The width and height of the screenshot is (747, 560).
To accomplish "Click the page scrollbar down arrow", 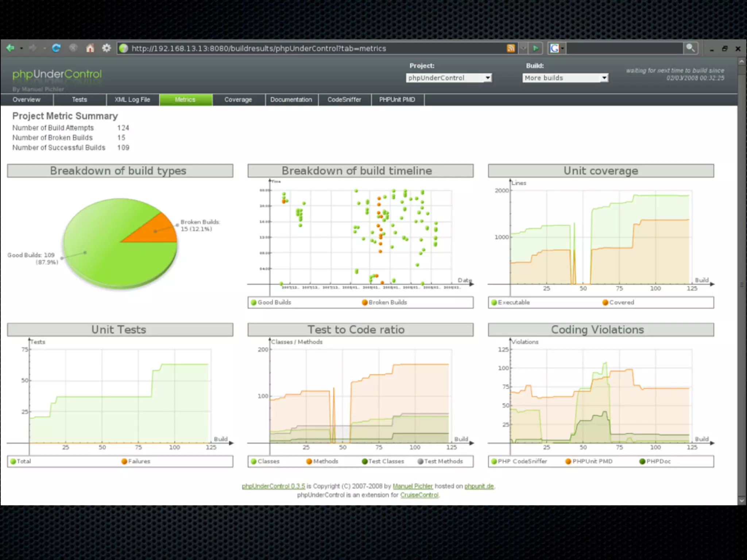I will (742, 501).
